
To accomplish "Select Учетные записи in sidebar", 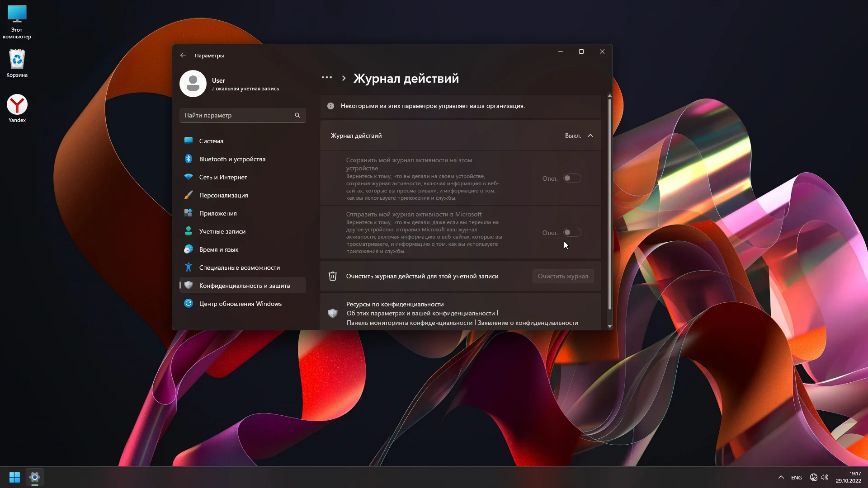I will coord(222,231).
